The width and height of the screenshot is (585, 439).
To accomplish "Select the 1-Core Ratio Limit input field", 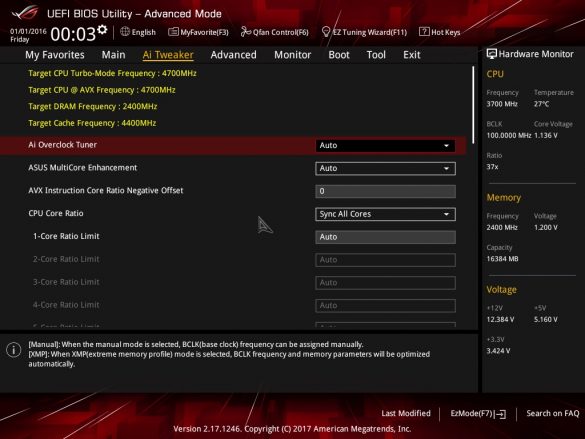I will [385, 237].
